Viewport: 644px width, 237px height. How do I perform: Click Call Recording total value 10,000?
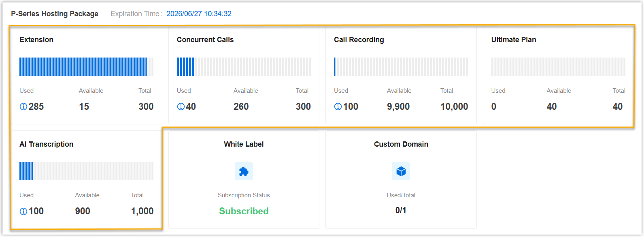pyautogui.click(x=454, y=107)
